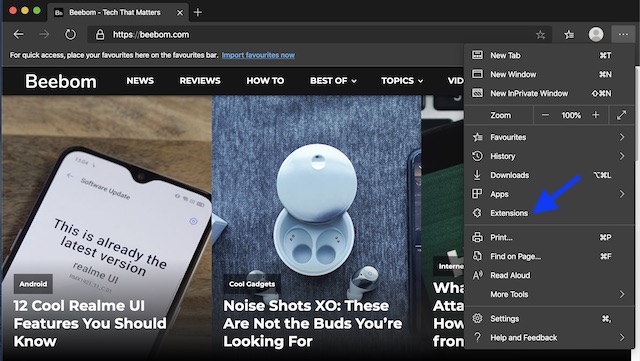The height and width of the screenshot is (361, 640).
Task: Select Extensions in the menu
Action: [549, 213]
